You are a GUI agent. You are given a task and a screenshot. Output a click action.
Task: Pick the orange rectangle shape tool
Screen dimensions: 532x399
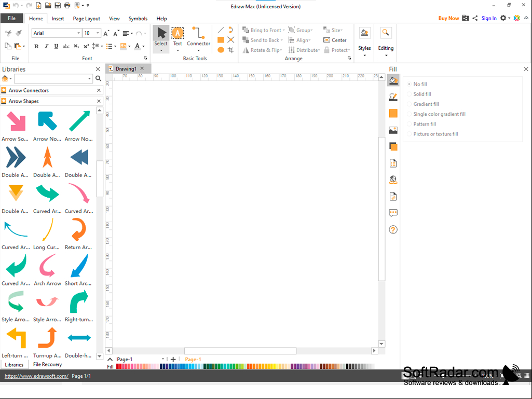click(221, 40)
